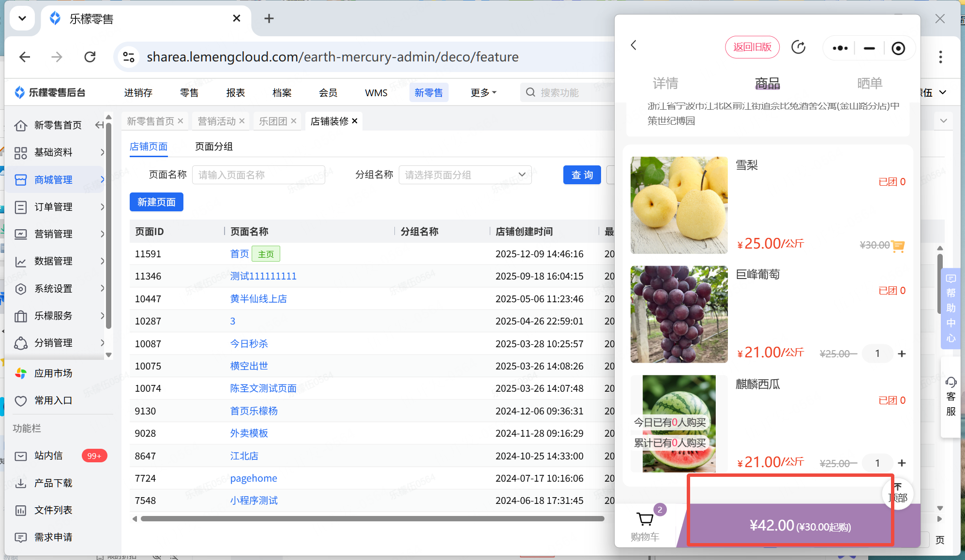This screenshot has width=965, height=560.
Task: Open 站内信 inbox in sidebar
Action: pyautogui.click(x=48, y=456)
